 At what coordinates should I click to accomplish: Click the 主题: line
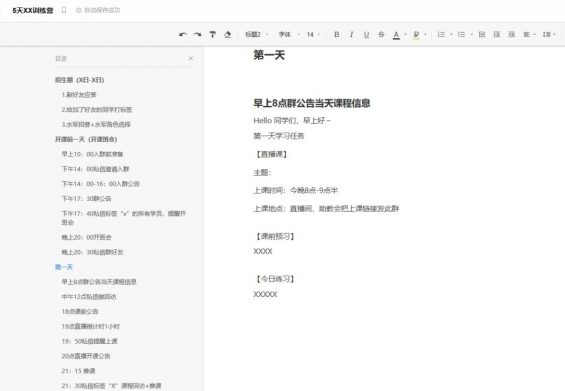coord(262,173)
